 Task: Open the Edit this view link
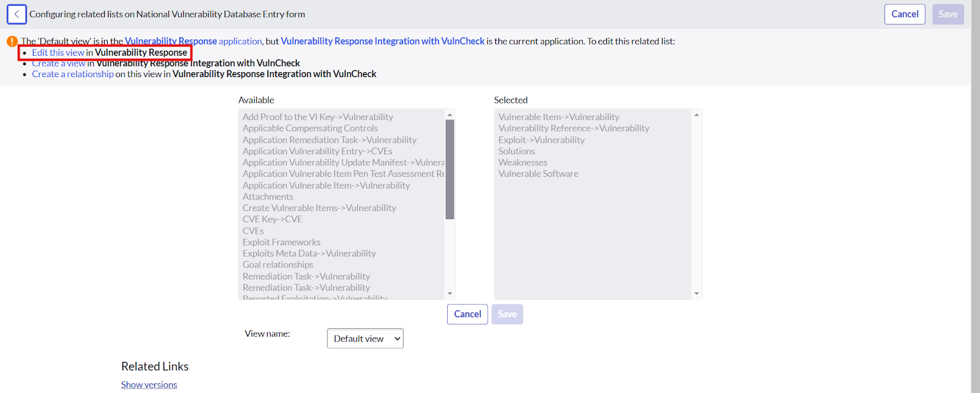(x=58, y=53)
